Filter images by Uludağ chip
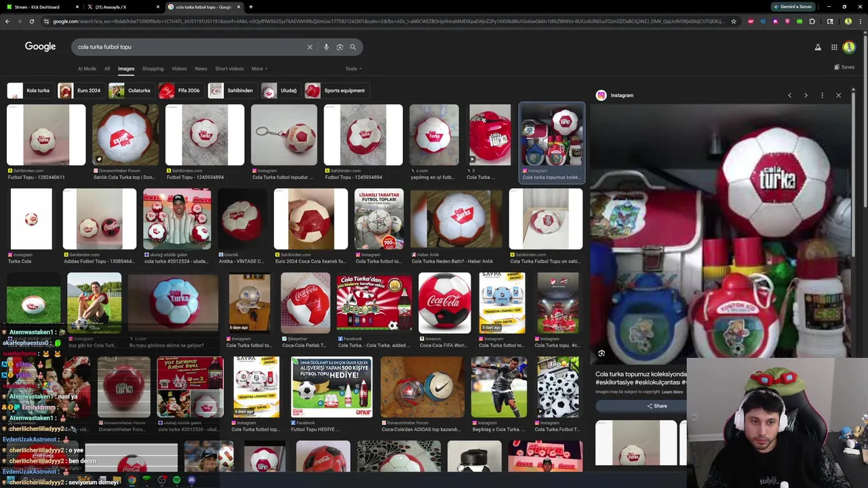This screenshot has width=868, height=488. click(281, 90)
